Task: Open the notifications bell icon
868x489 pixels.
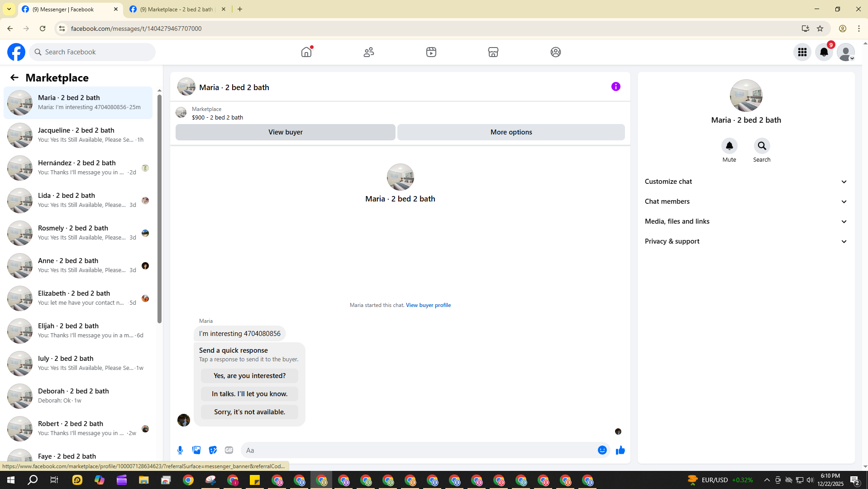Action: (x=824, y=52)
